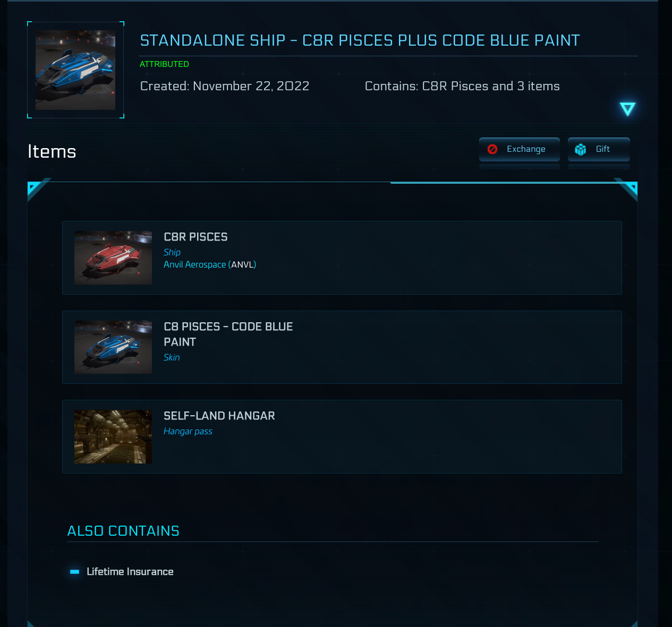The width and height of the screenshot is (672, 627).
Task: Follow the Anvil Aerospace manufacturer link
Action: coord(194,264)
